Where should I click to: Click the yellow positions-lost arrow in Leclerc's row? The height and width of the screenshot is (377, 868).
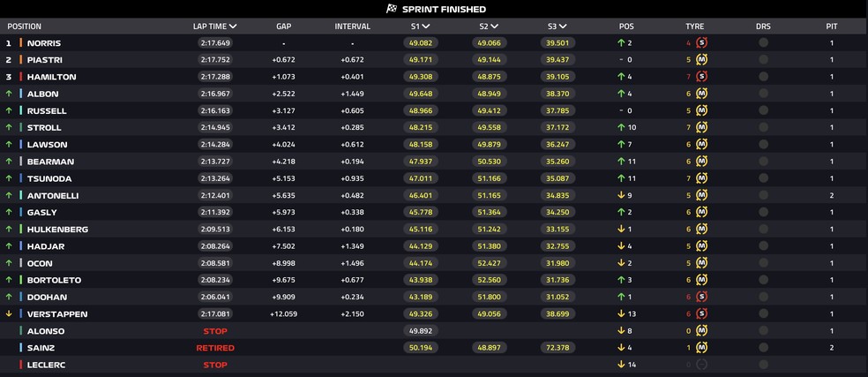(621, 365)
